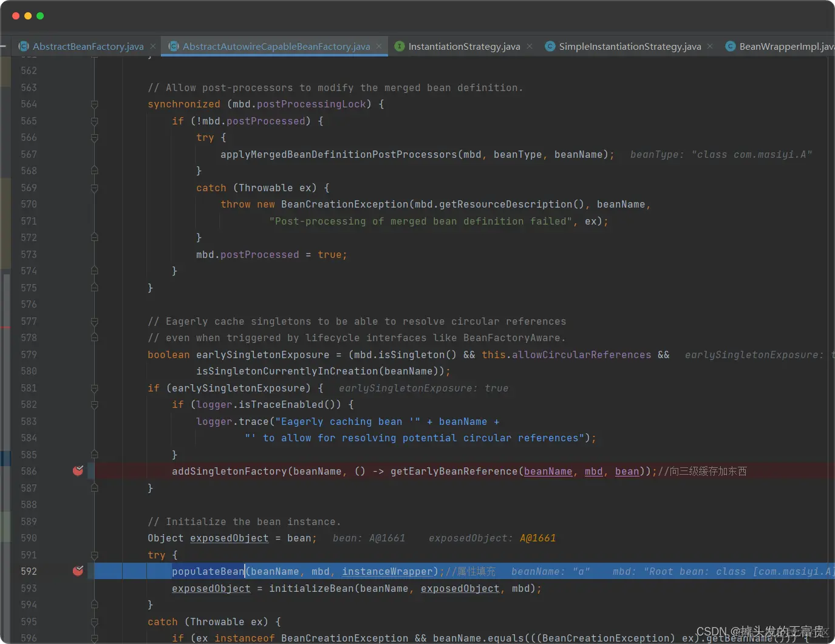Click inline hint 'earlySingletonExposure: true'
The height and width of the screenshot is (644, 835).
pyautogui.click(x=423, y=388)
